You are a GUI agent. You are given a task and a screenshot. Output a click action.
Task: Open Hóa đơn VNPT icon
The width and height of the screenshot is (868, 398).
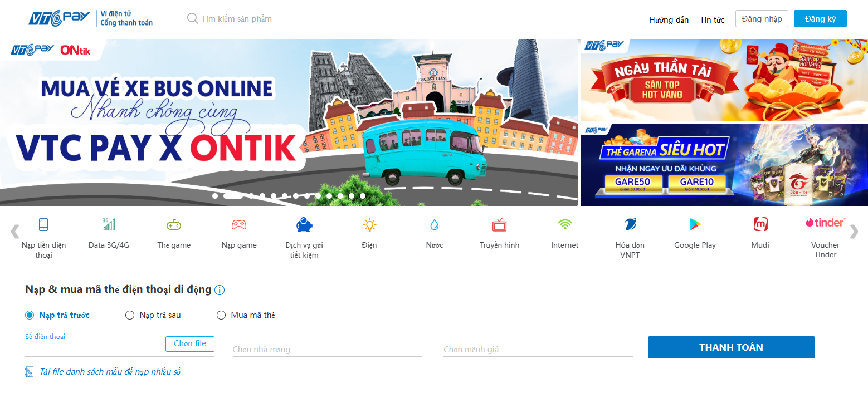point(630,225)
